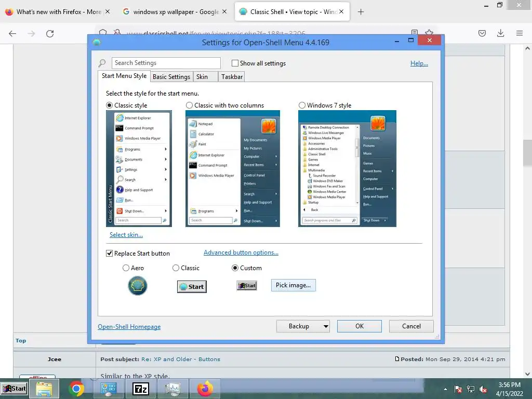Select Classic start button option
The image size is (532, 399).
tap(176, 268)
